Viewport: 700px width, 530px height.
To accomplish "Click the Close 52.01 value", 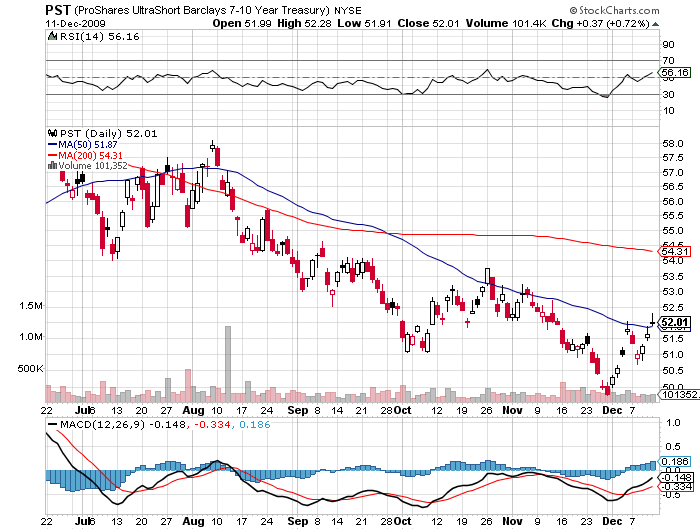I will click(x=429, y=23).
